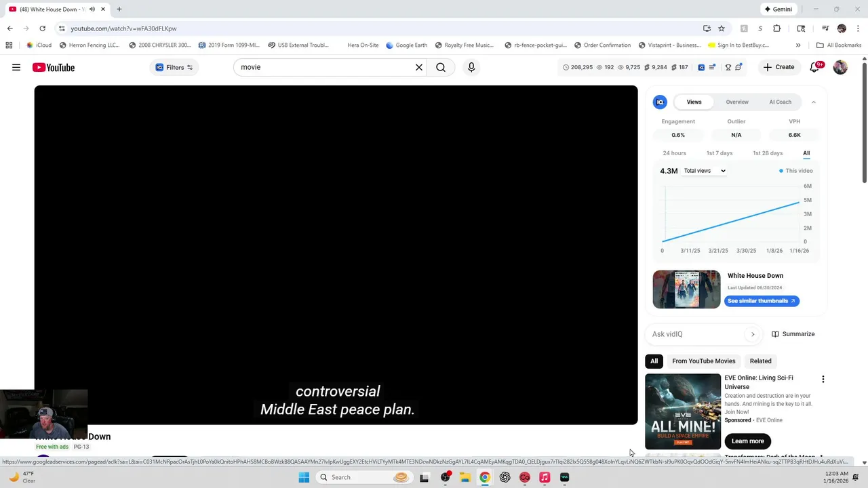
Task: Open All Bookmarks folder
Action: 839,45
